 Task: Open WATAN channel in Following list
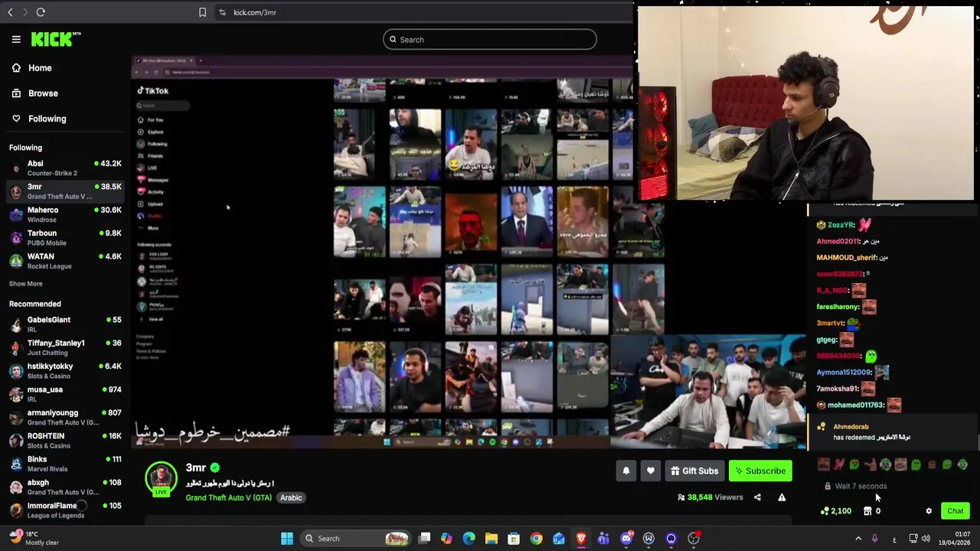[65, 261]
